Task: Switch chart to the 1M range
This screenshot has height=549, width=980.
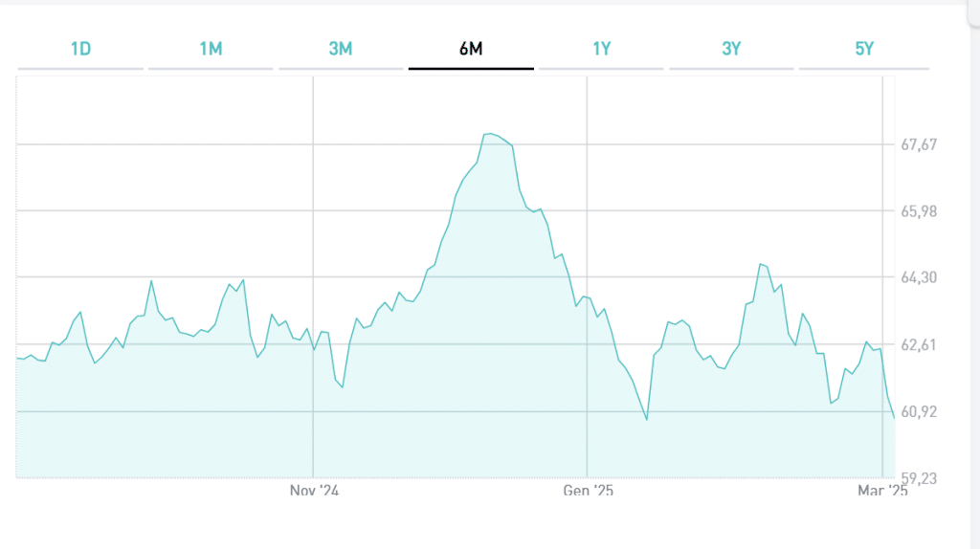Action: click(211, 49)
